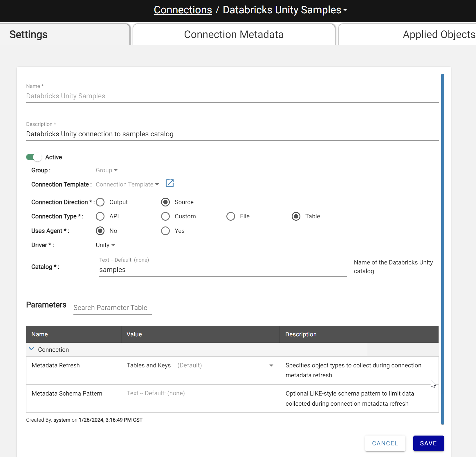Set Uses Agent to No

(100, 231)
